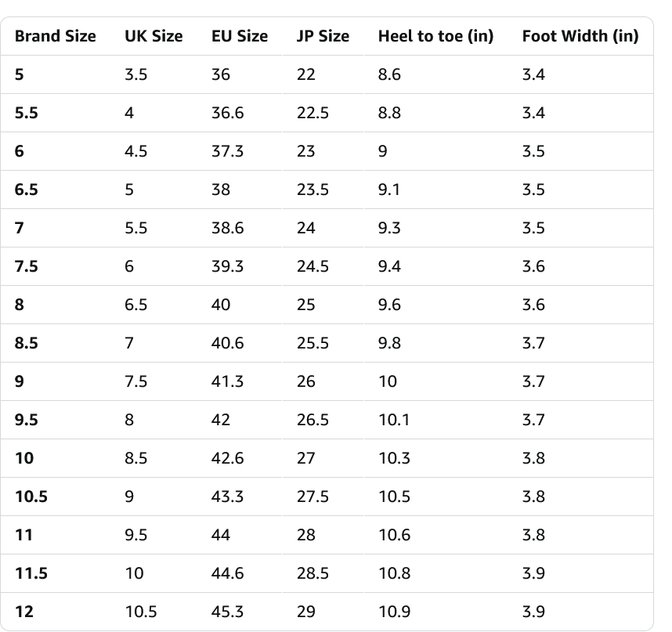Select the EU size 41.3 cell

click(x=227, y=381)
